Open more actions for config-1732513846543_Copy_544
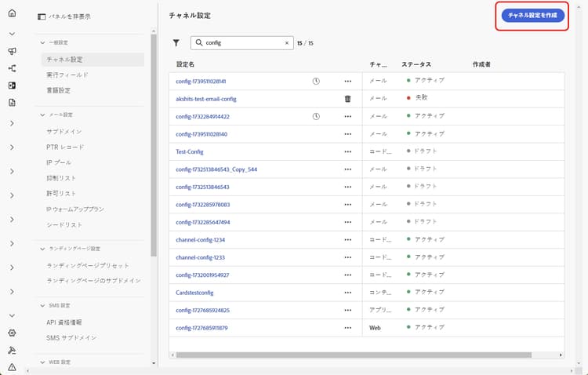Viewport: 588px width, 375px height. click(347, 169)
